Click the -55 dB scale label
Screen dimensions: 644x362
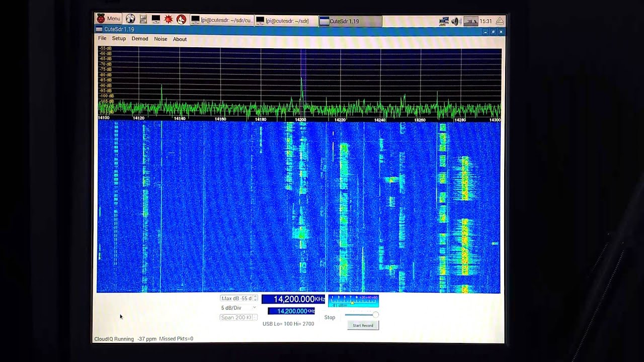pyautogui.click(x=105, y=48)
